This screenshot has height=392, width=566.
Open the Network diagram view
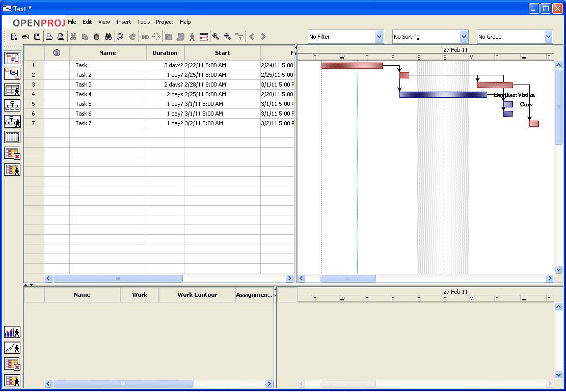point(12,74)
